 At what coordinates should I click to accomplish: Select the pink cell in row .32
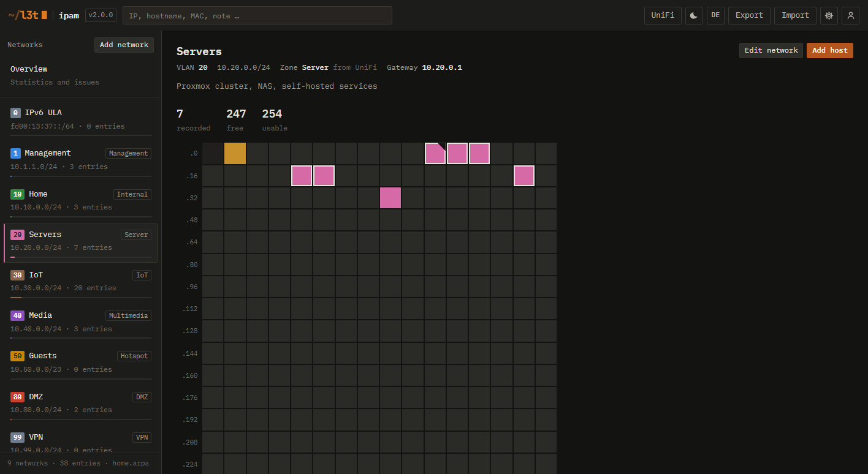click(390, 198)
